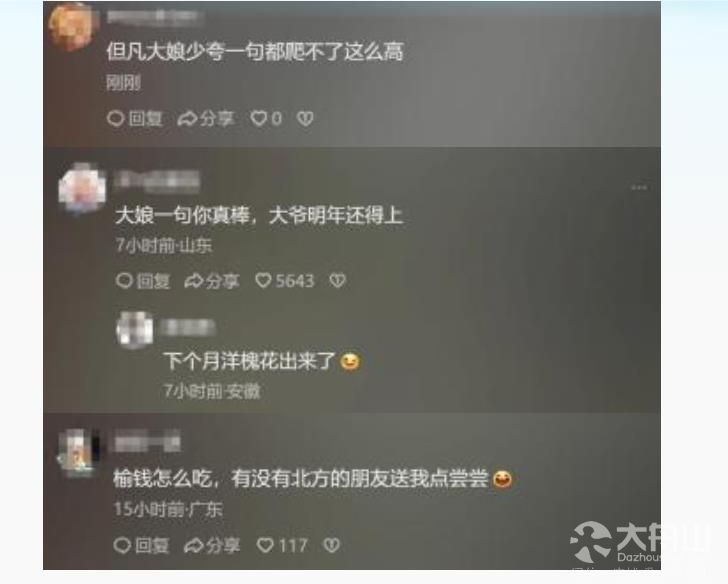The height and width of the screenshot is (584, 728).
Task: Like the comment with 5643 likes
Action: coord(285,280)
